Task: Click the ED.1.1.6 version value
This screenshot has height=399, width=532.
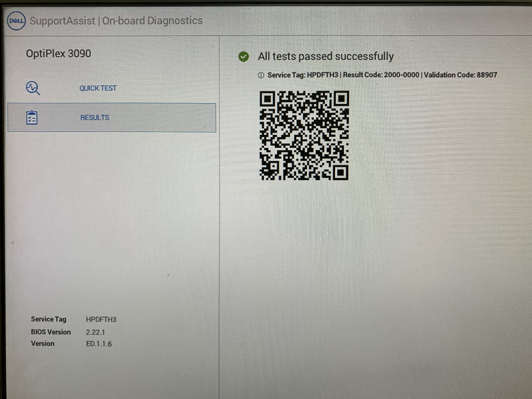Action: click(x=99, y=344)
